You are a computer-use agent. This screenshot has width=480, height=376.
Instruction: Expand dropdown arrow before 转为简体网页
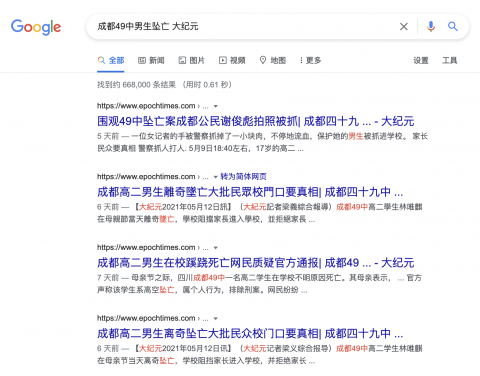(x=216, y=177)
